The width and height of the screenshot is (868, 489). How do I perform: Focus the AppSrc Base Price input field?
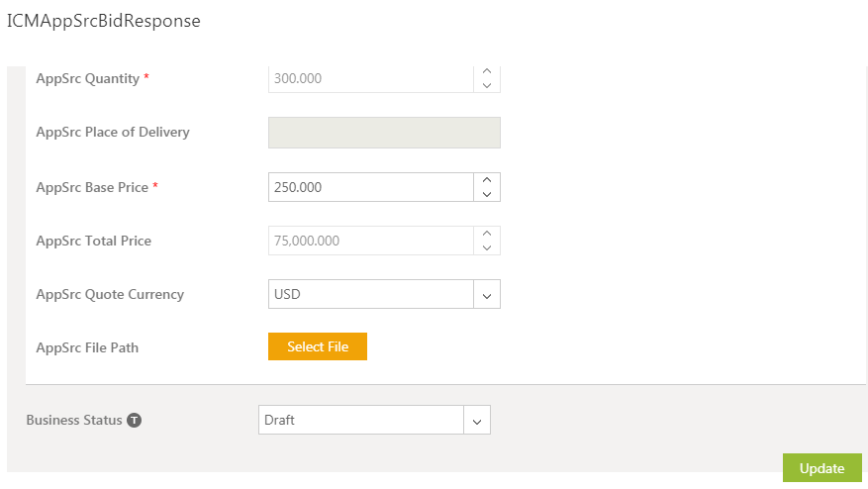coord(371,187)
